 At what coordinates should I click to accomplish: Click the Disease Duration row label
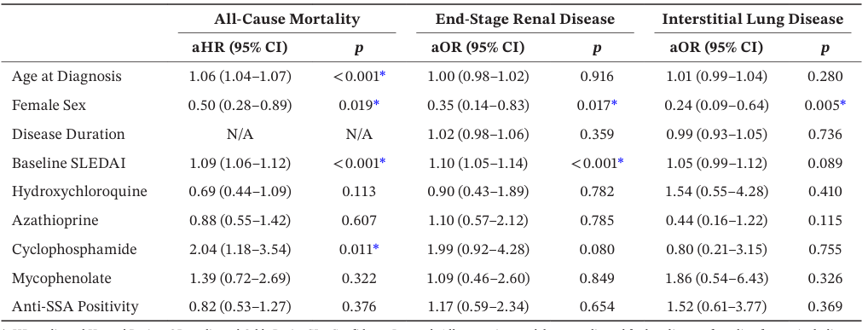pyautogui.click(x=68, y=134)
